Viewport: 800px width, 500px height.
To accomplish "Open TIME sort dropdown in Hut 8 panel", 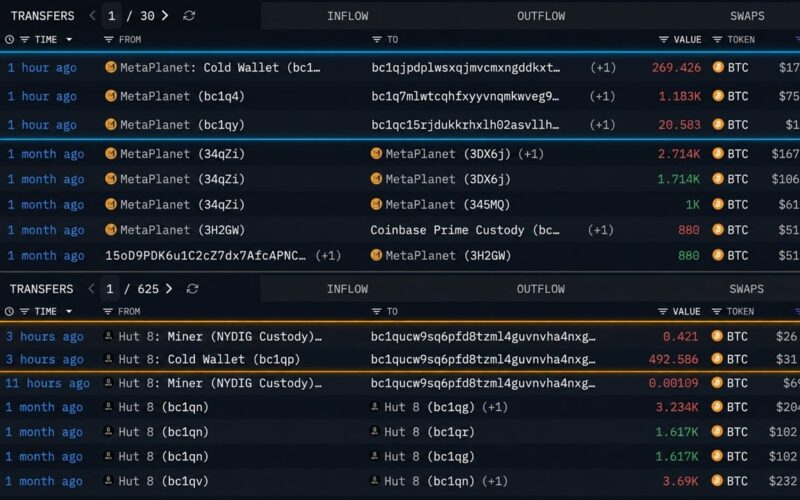I will coord(69,311).
